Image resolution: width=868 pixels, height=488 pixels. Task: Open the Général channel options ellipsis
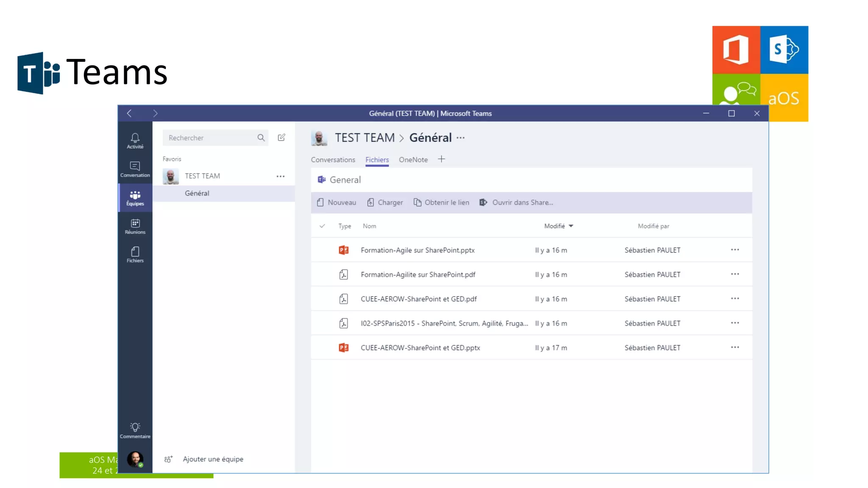tap(461, 138)
